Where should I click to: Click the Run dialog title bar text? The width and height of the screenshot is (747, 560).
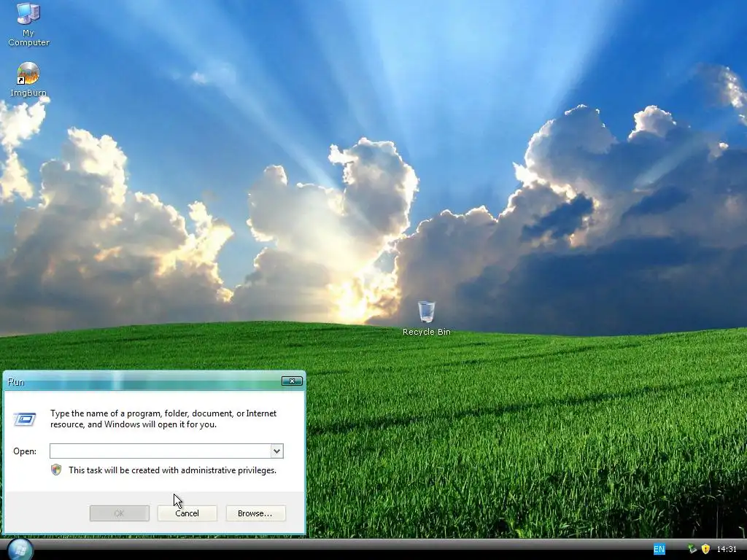(16, 382)
